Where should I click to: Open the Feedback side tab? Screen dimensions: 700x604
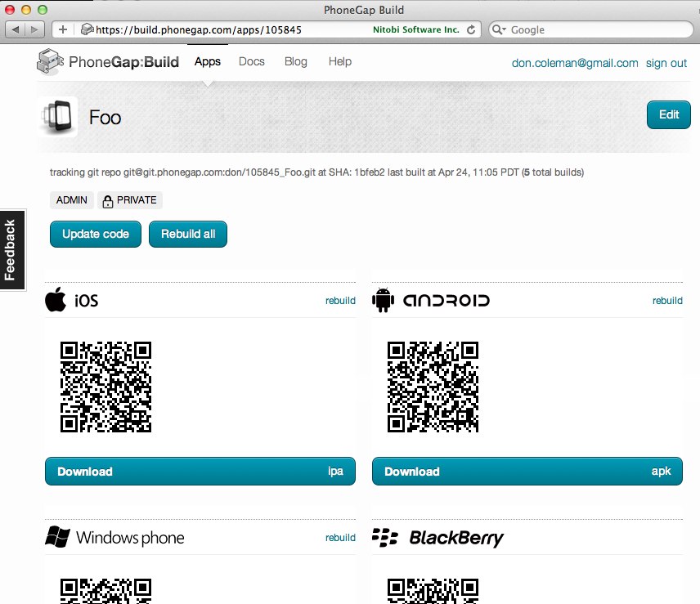pyautogui.click(x=12, y=250)
